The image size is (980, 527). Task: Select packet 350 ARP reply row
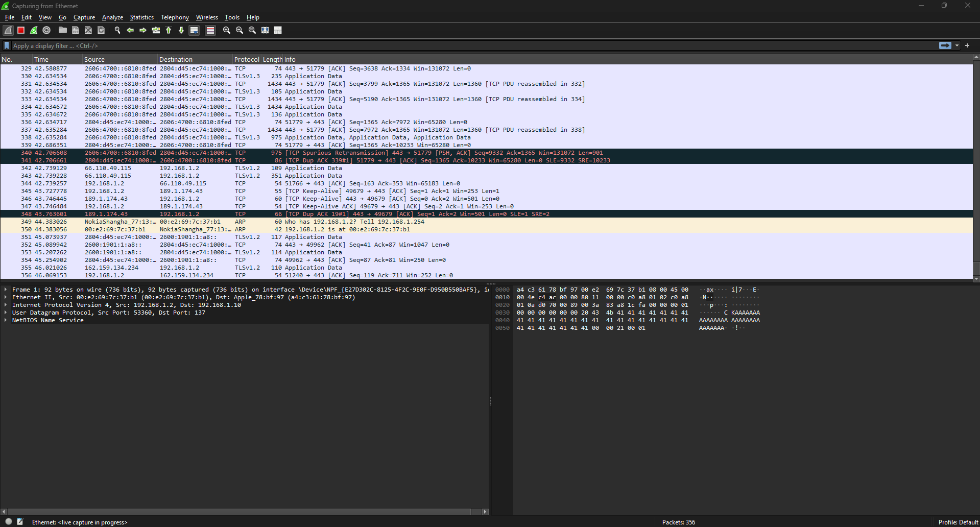pyautogui.click(x=486, y=229)
